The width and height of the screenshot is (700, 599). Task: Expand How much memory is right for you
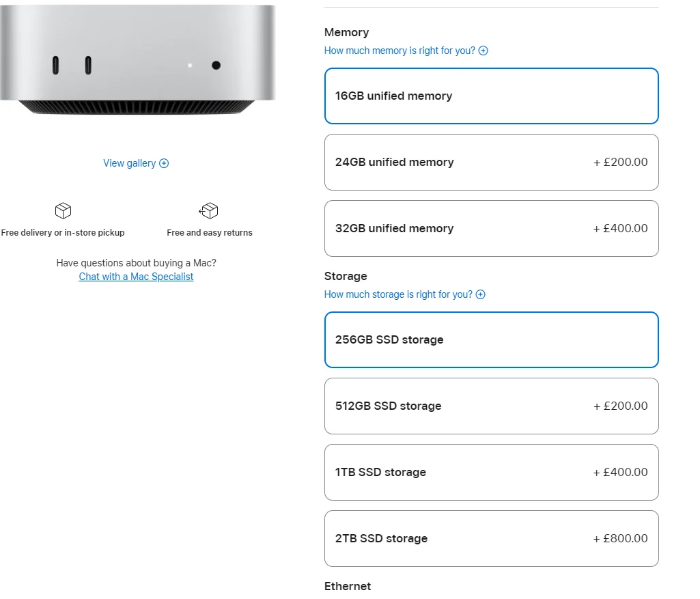point(400,51)
